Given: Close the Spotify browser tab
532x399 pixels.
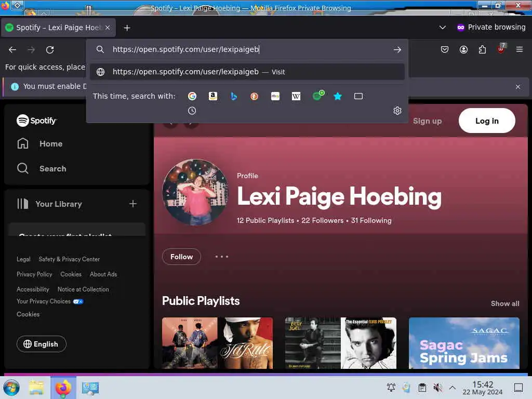Looking at the screenshot, I should (108, 28).
